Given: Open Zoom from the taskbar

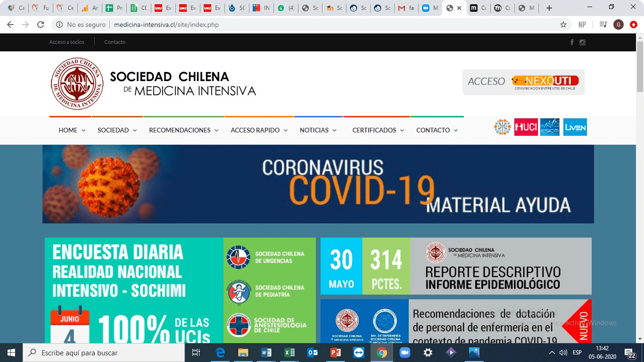Looking at the screenshot, I should pyautogui.click(x=405, y=353).
